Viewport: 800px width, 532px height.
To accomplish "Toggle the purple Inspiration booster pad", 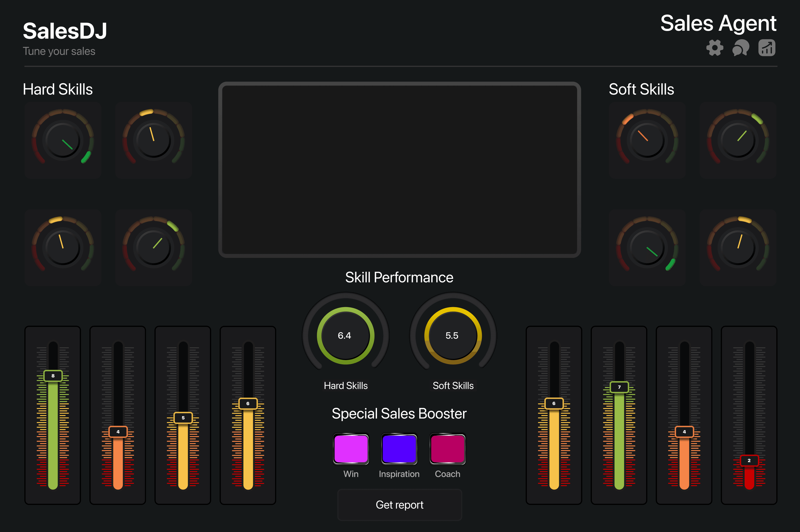I will coord(399,449).
